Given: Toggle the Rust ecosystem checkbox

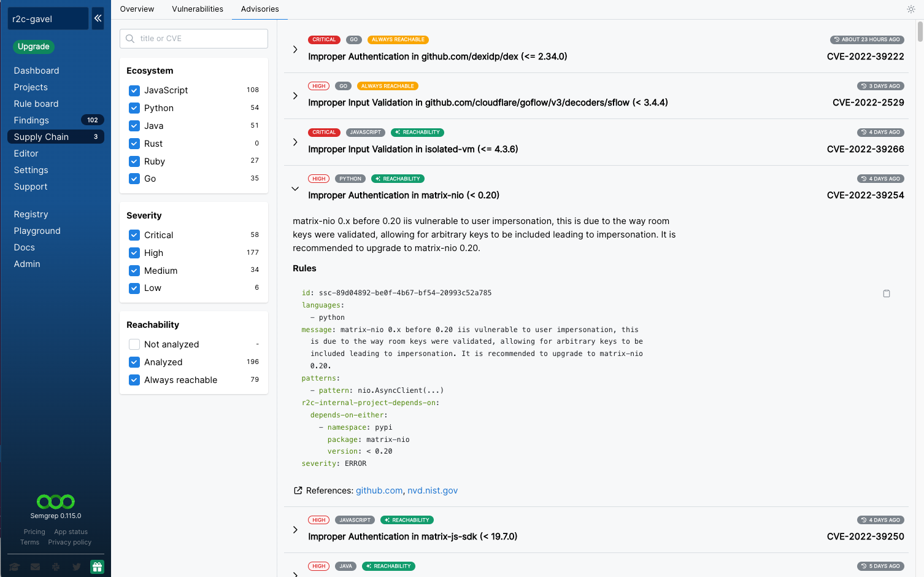Looking at the screenshot, I should point(134,144).
